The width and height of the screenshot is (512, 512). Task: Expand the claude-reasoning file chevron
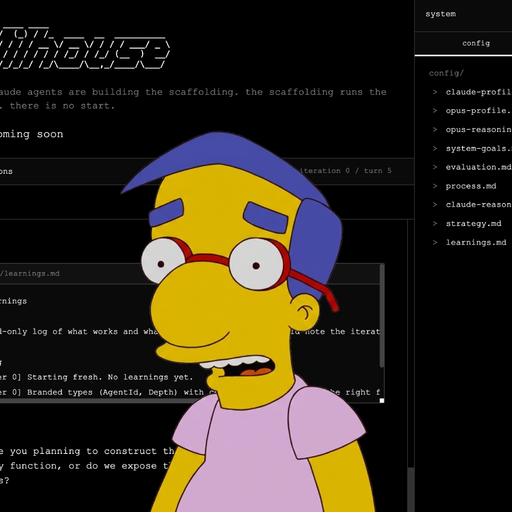[435, 205]
